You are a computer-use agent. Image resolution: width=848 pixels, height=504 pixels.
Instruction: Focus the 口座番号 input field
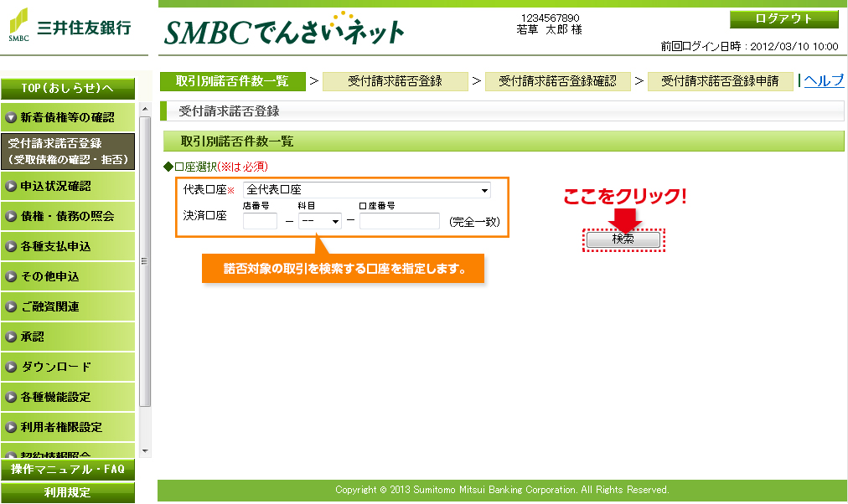[x=400, y=221]
